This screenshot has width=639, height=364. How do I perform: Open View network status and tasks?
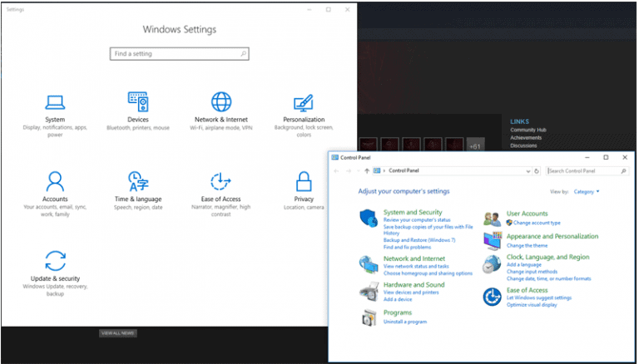416,266
